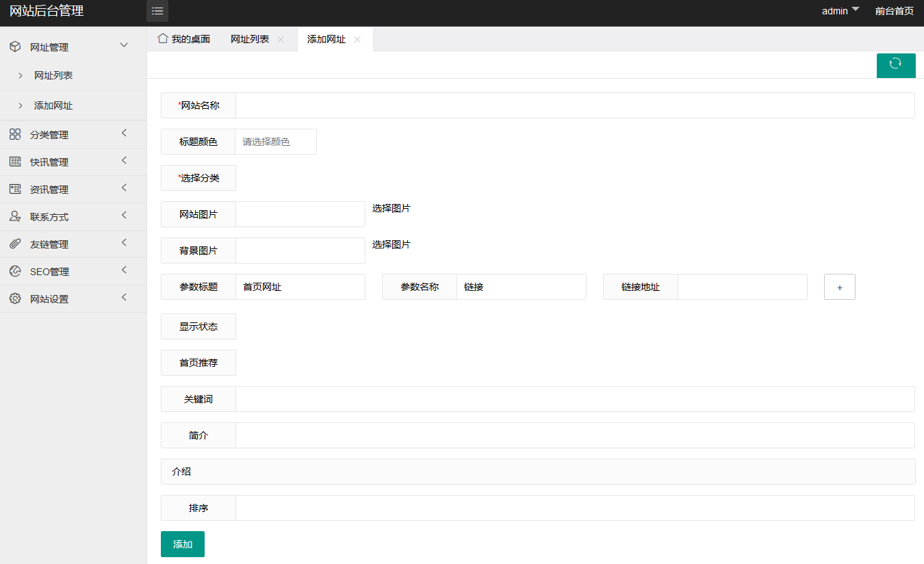924x564 pixels.
Task: Click the 标题颜色 color picker field
Action: click(275, 142)
